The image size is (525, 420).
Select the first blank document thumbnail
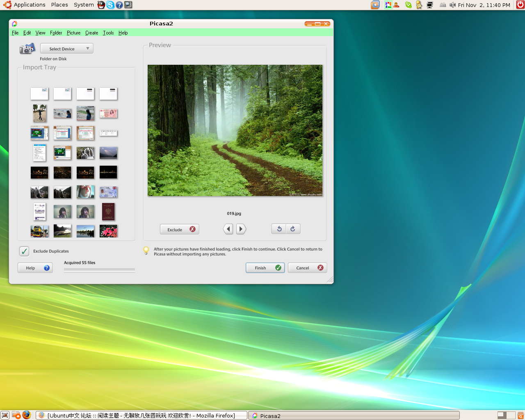coord(39,94)
